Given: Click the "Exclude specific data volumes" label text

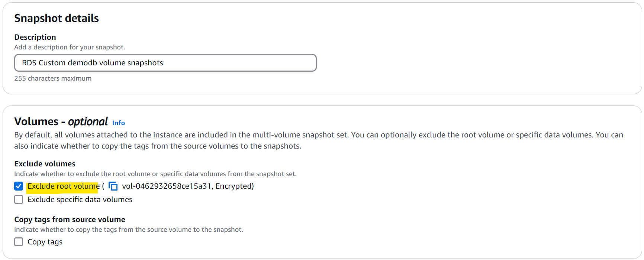Looking at the screenshot, I should 80,199.
